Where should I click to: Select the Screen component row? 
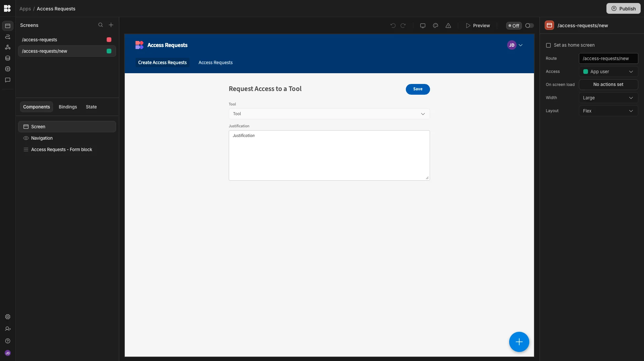67,127
